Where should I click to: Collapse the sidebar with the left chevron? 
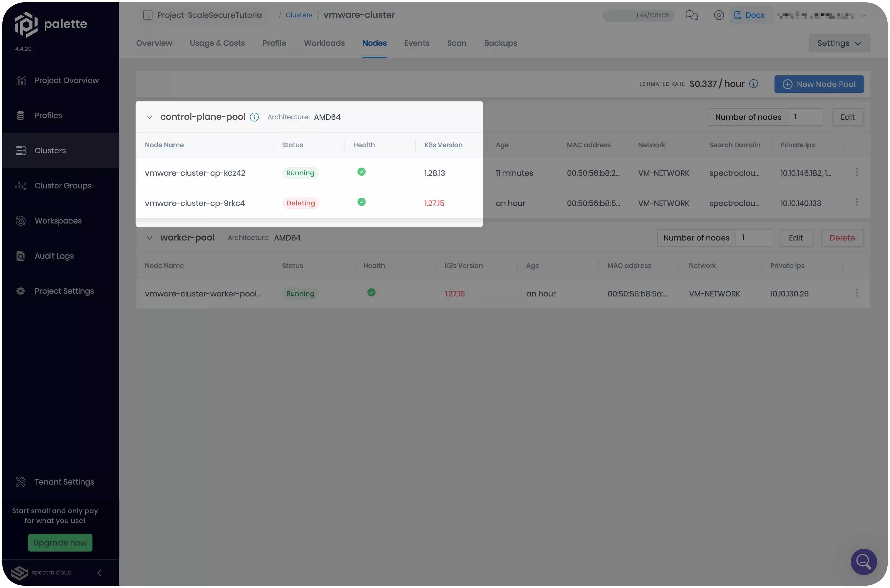point(99,573)
